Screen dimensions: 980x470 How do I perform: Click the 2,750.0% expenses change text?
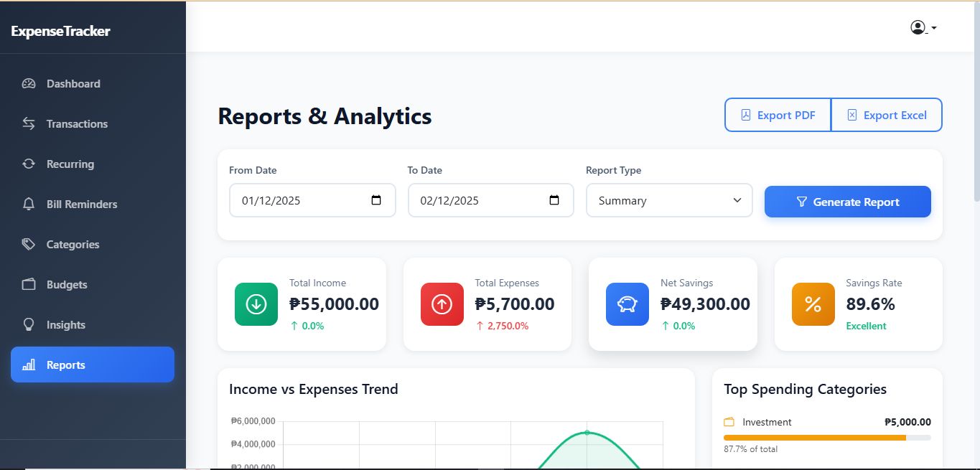coord(508,326)
